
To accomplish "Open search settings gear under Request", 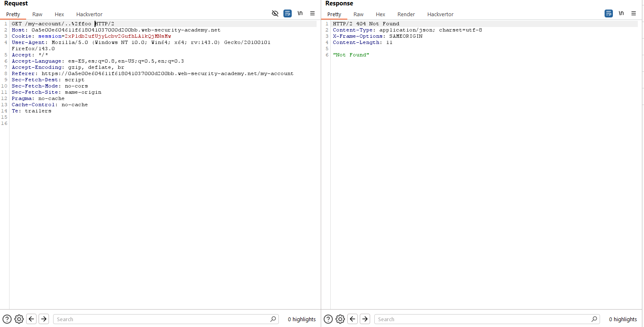I will pos(19,319).
